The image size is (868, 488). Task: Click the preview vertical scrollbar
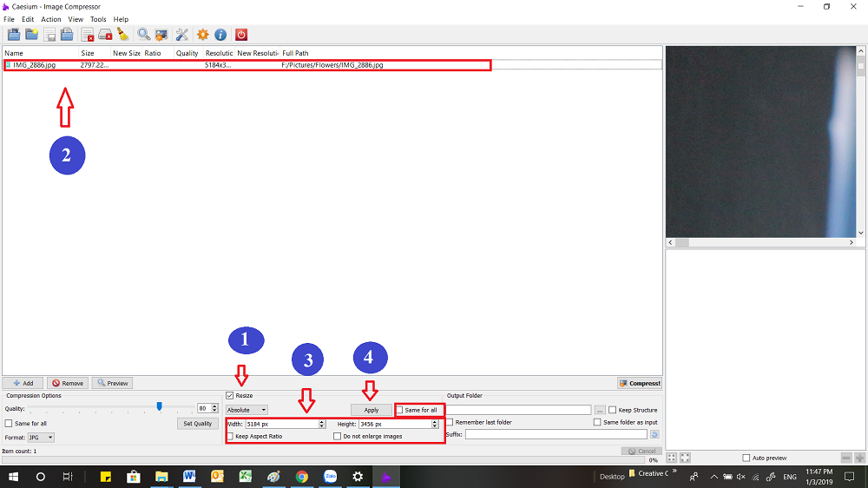tap(861, 142)
